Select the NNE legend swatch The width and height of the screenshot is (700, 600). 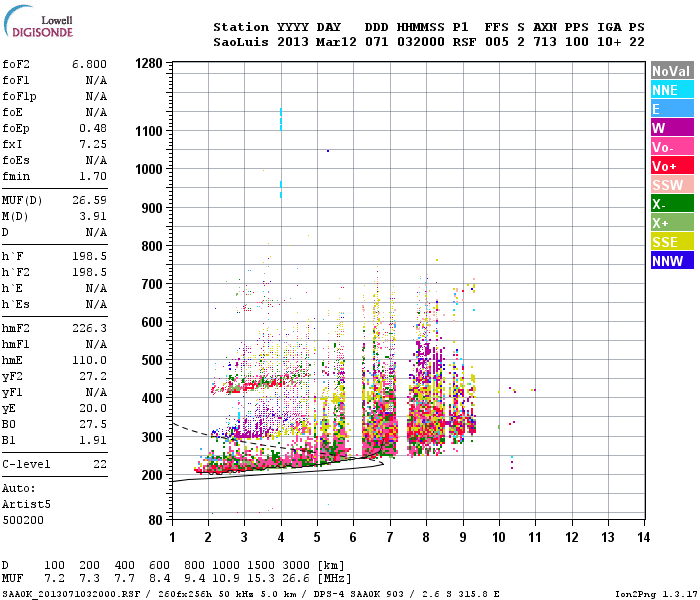click(672, 90)
